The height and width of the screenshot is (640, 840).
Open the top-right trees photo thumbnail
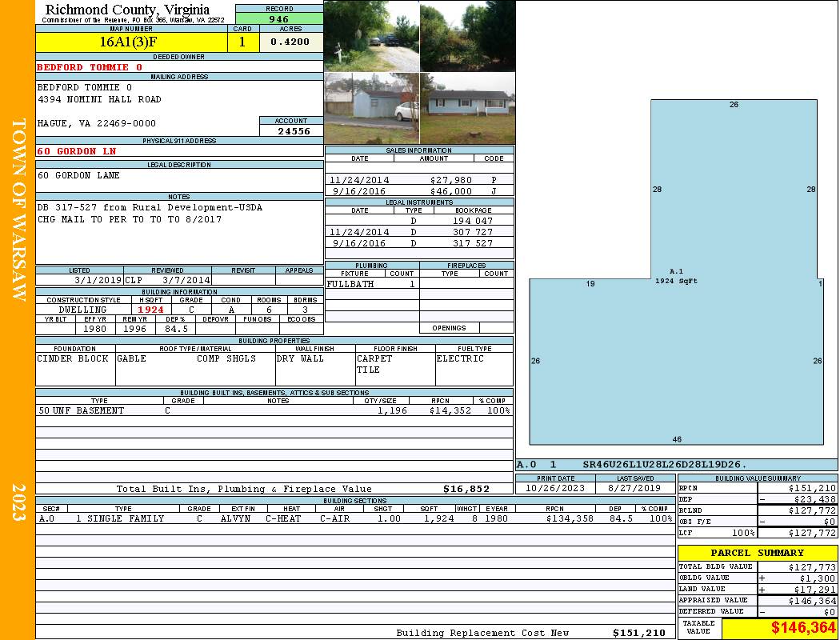467,36
